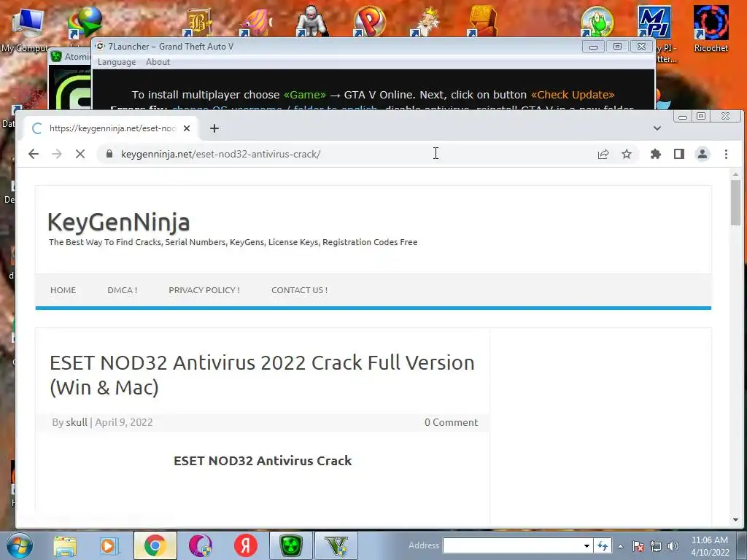747x560 pixels.
Task: Open the Internet Download Manager globe desktop icon
Action: tap(85, 22)
